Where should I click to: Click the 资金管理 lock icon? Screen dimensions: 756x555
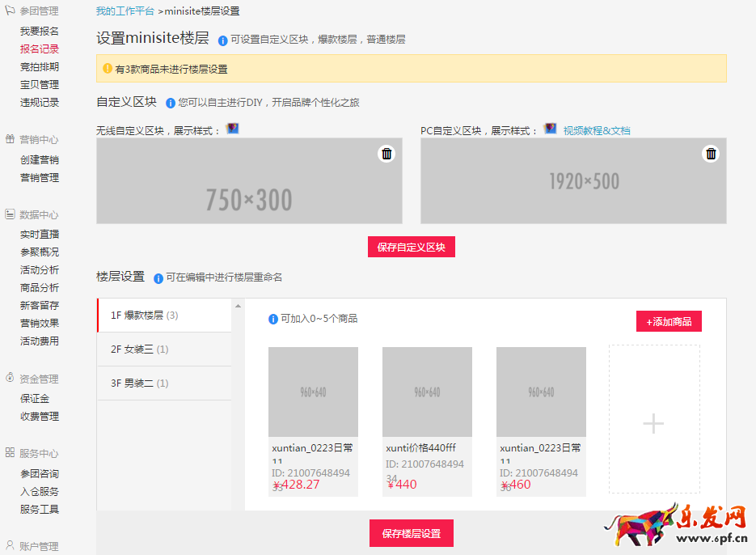click(9, 379)
